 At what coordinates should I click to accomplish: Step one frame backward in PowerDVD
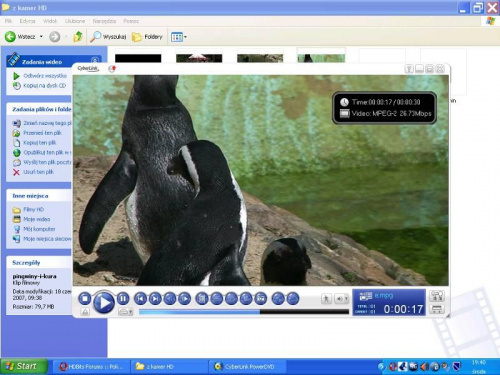click(170, 299)
